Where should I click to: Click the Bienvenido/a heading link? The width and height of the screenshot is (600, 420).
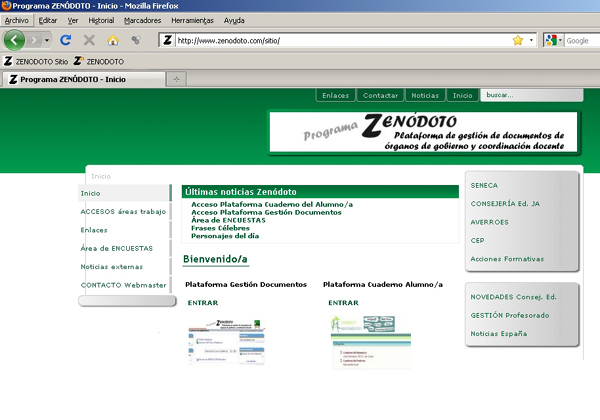[x=215, y=259]
